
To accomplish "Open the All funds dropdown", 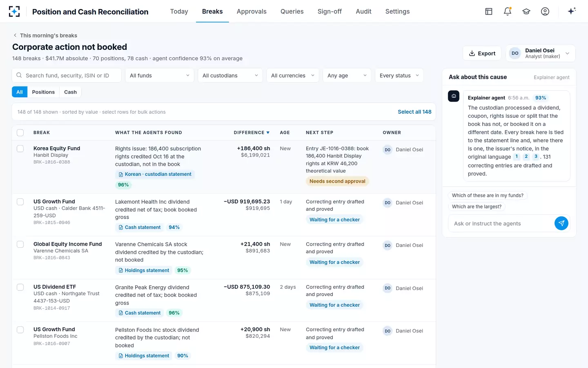I will pos(160,75).
